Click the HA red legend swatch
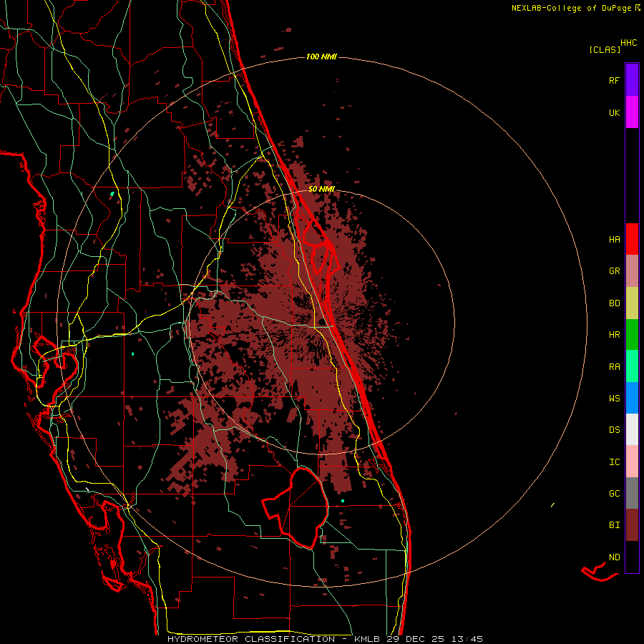This screenshot has height=644, width=644. 632,239
